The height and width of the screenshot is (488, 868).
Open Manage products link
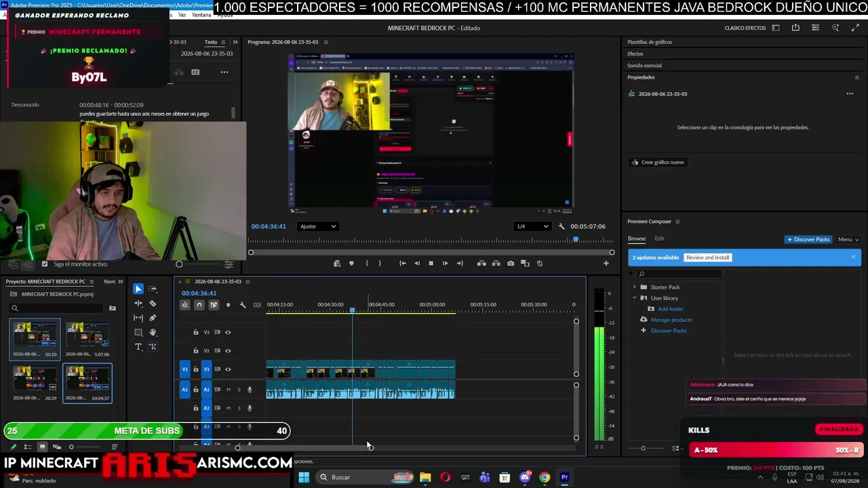pos(671,320)
